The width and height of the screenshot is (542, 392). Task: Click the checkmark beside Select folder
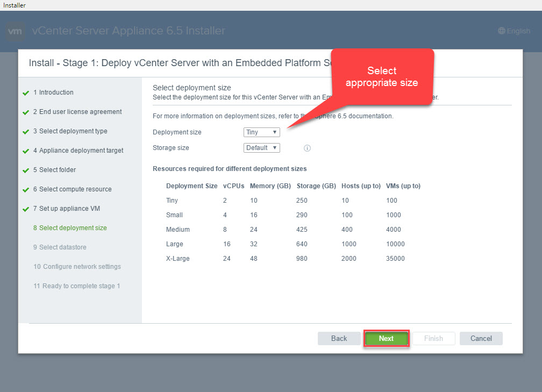pos(26,170)
